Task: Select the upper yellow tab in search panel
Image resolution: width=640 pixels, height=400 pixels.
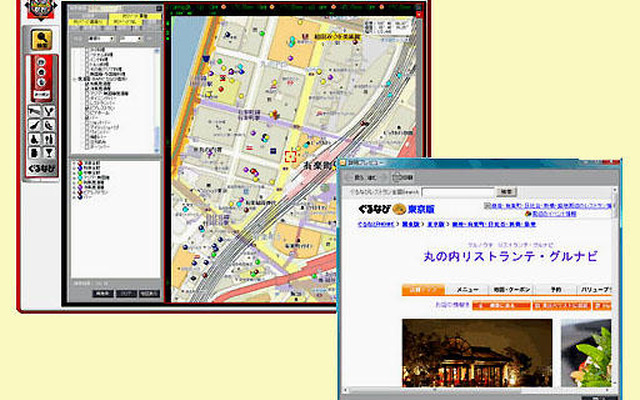Action: [x=135, y=17]
